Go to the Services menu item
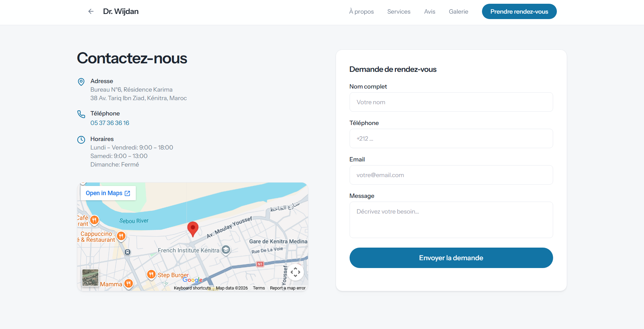 click(x=399, y=12)
